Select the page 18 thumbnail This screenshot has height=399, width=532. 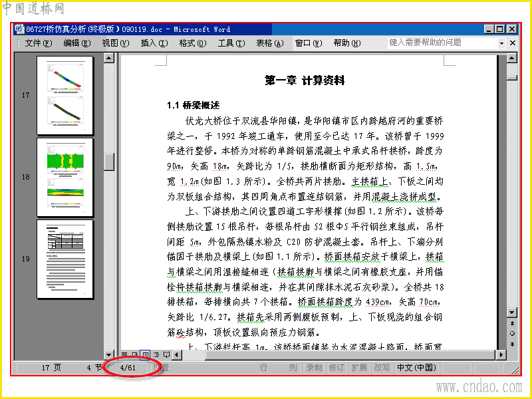pyautogui.click(x=65, y=177)
